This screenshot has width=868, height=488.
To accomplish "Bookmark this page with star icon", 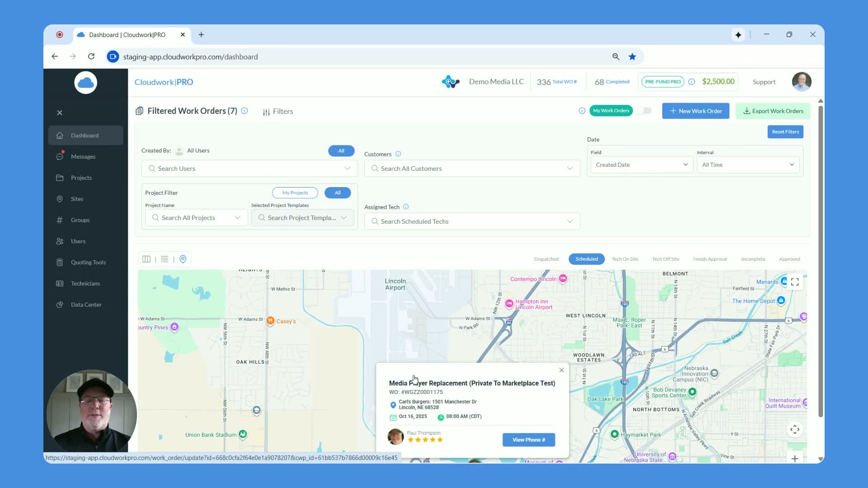I will (632, 57).
